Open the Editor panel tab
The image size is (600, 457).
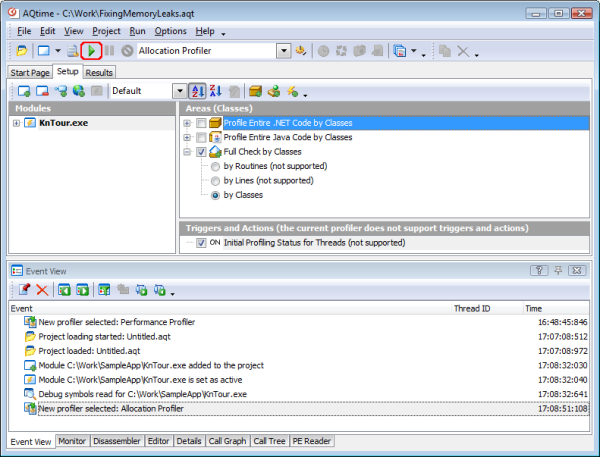[158, 441]
